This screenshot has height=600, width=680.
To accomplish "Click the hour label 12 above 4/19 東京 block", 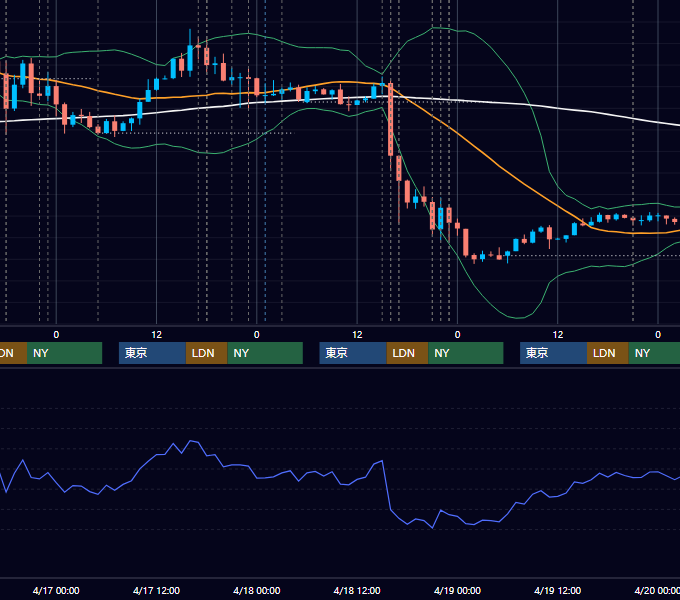I will click(558, 335).
